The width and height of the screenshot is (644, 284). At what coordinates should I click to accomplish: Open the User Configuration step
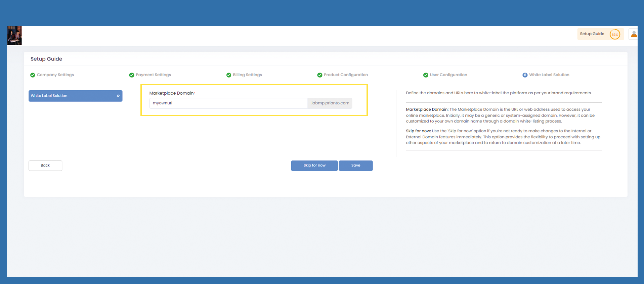[x=448, y=75]
